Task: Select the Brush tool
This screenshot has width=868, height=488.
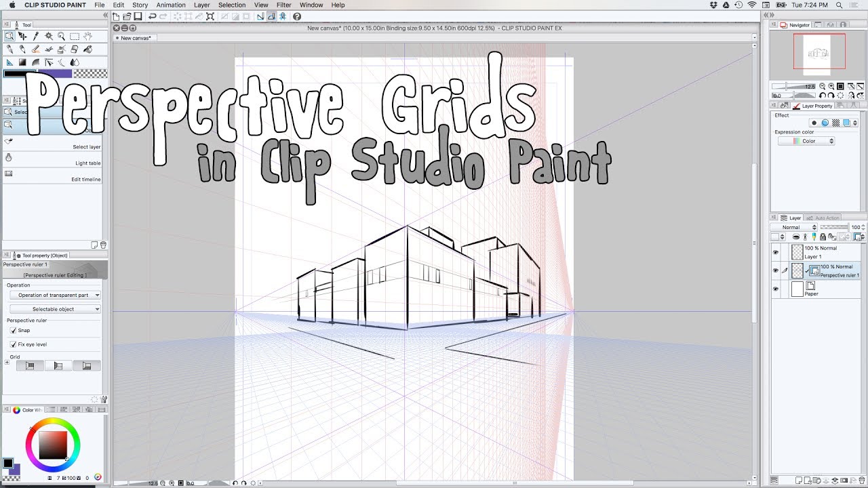Action: pos(36,49)
